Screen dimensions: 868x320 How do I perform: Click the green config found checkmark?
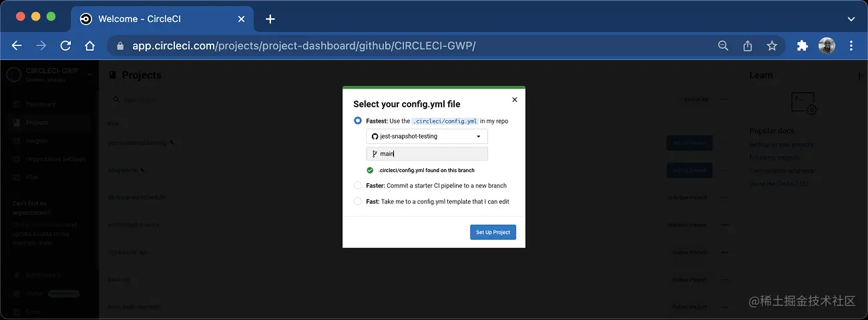point(370,170)
